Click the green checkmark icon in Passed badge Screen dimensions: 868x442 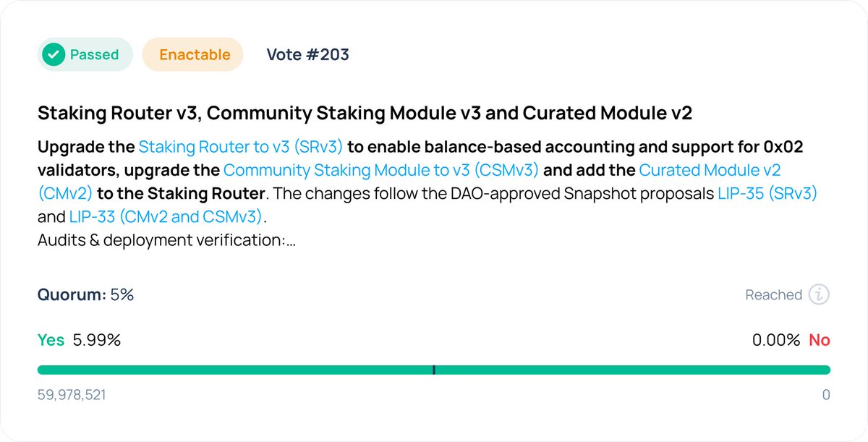[x=54, y=55]
